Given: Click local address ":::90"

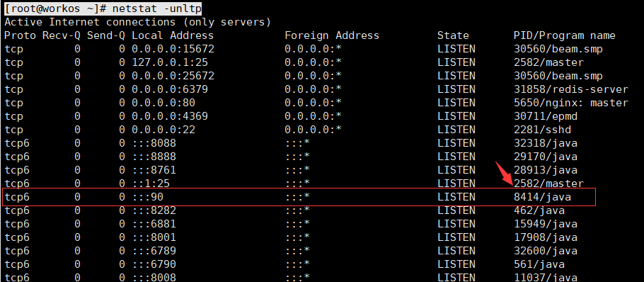Looking at the screenshot, I should pyautogui.click(x=147, y=197).
